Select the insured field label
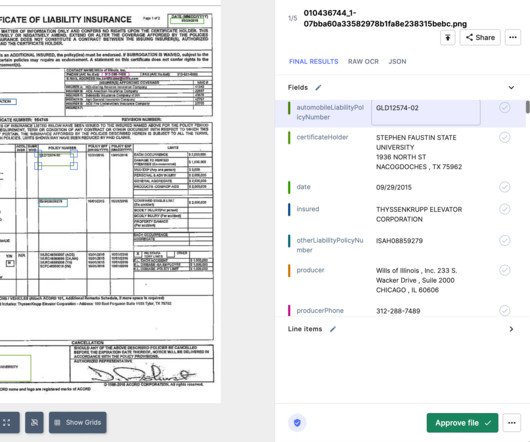Screen dimensions: 530x442 [308, 209]
